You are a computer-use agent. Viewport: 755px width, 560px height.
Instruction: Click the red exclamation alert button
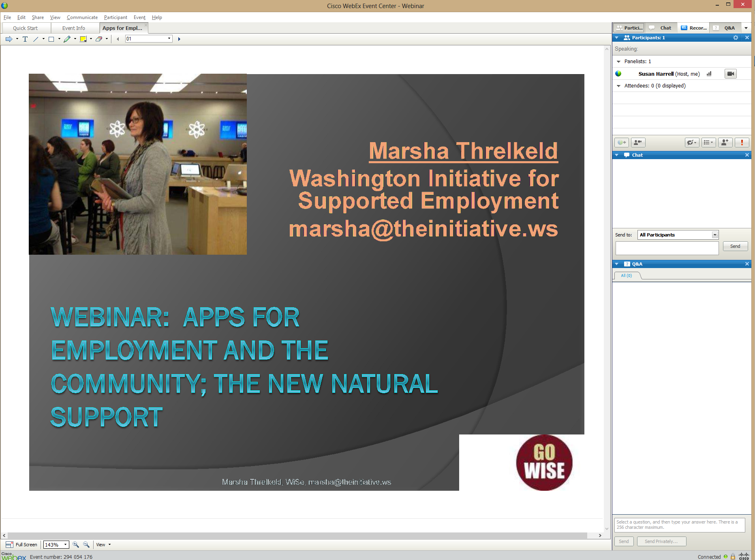742,143
